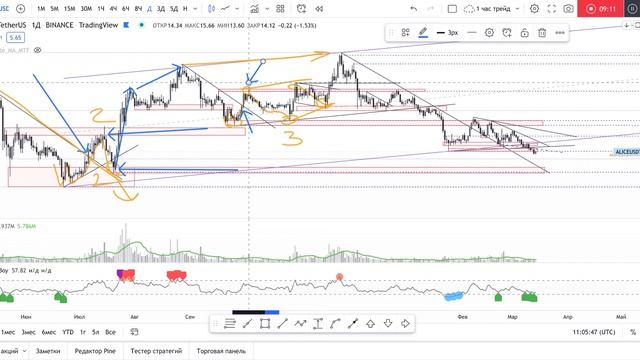Click the 11:05:47 (UTC) timezone clock
The image size is (640, 360).
(x=593, y=332)
